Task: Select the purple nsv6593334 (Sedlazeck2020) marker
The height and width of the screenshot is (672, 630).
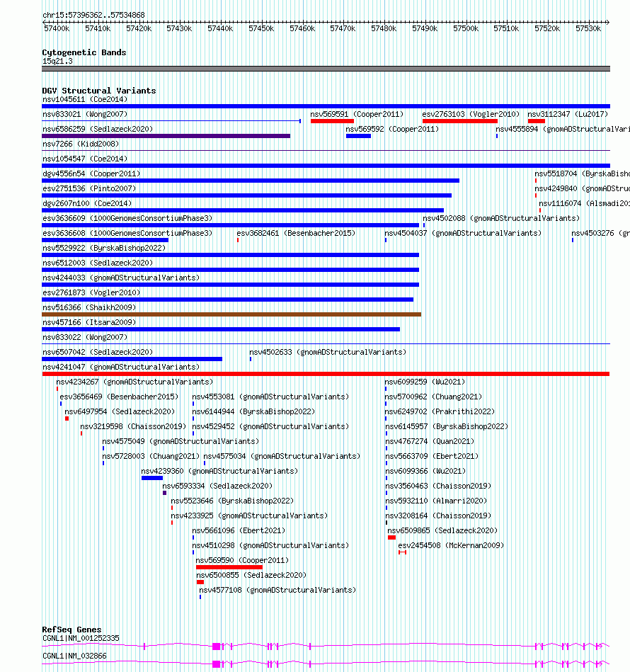Action: (x=164, y=494)
